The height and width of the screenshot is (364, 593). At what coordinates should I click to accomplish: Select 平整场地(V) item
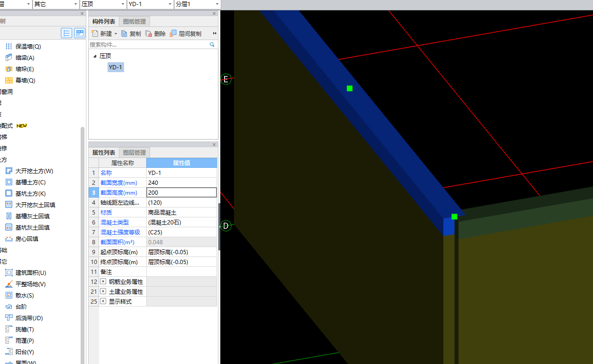pyautogui.click(x=31, y=284)
